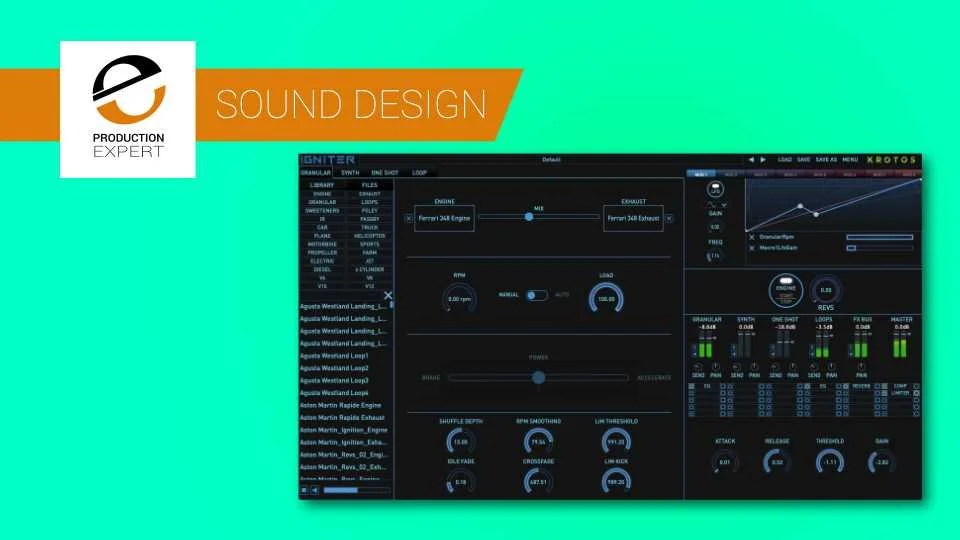
Task: Filter library by MOTORBIKE tag
Action: (x=322, y=244)
